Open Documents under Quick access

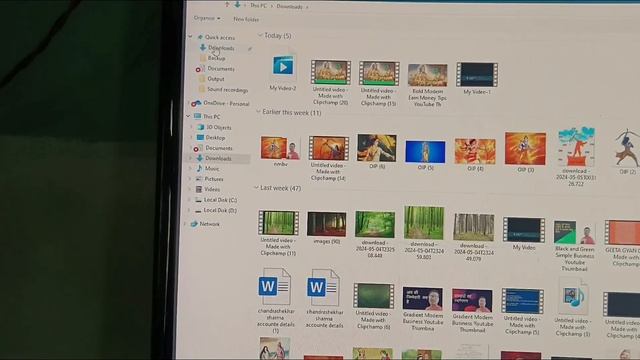220,69
